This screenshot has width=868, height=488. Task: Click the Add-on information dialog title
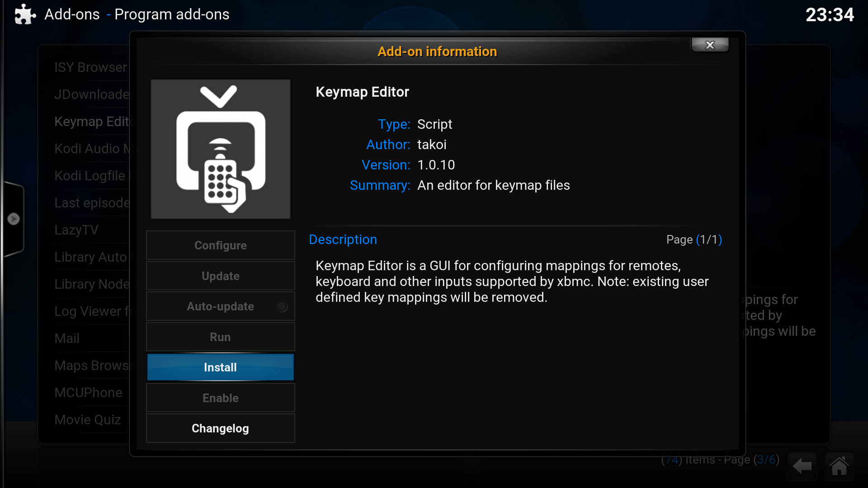coord(437,52)
